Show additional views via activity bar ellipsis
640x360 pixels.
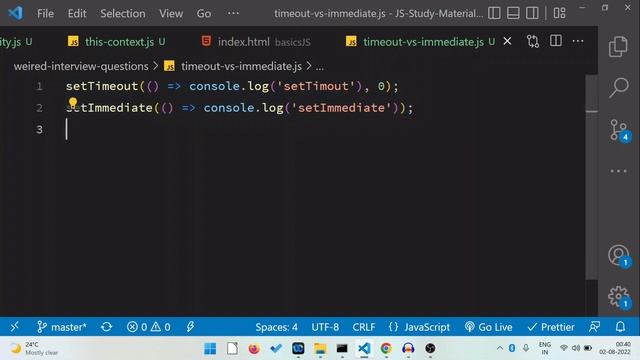(619, 171)
